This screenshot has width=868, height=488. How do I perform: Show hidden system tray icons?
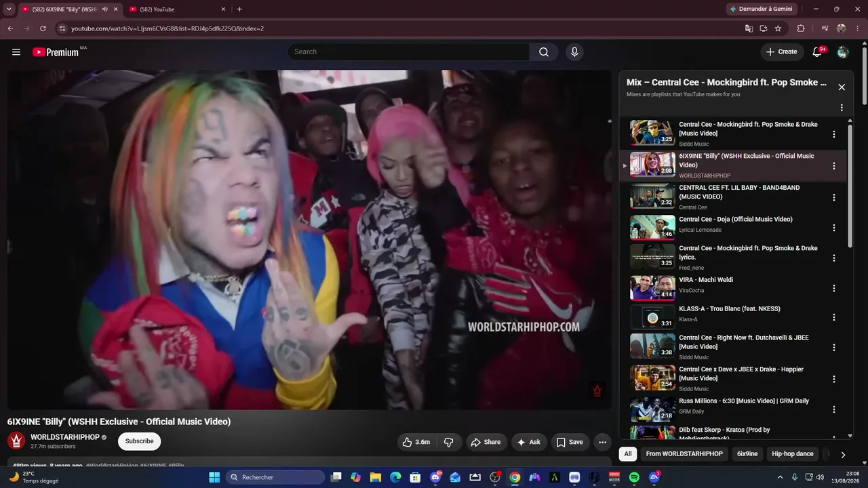click(x=778, y=477)
